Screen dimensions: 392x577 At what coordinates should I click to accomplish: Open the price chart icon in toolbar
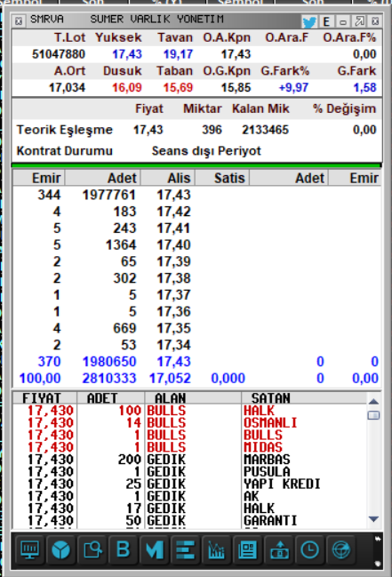click(216, 550)
